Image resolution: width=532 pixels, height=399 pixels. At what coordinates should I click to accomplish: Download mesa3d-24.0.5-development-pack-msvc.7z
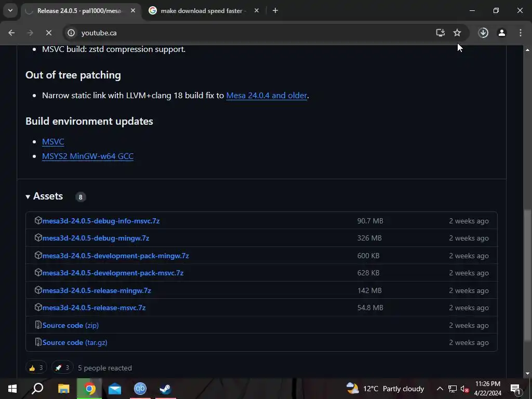113,273
